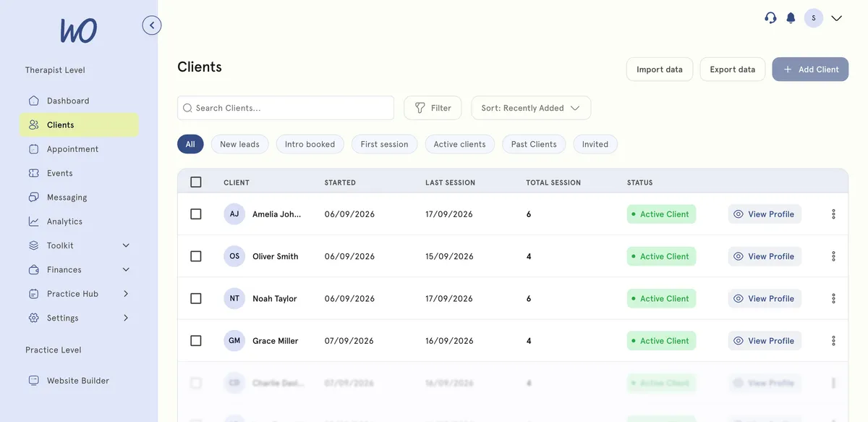Expand the Toolkit submenu chevron
The height and width of the screenshot is (422, 868).
coord(126,245)
